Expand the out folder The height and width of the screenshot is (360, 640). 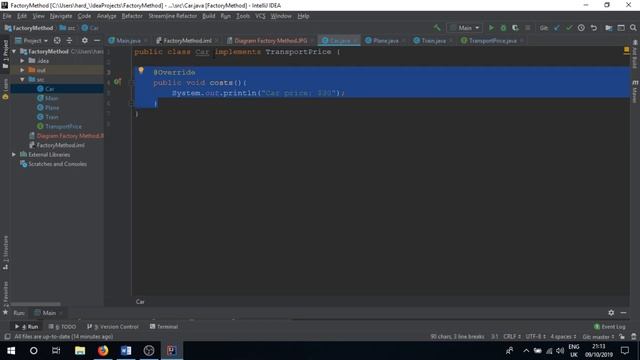(x=22, y=70)
